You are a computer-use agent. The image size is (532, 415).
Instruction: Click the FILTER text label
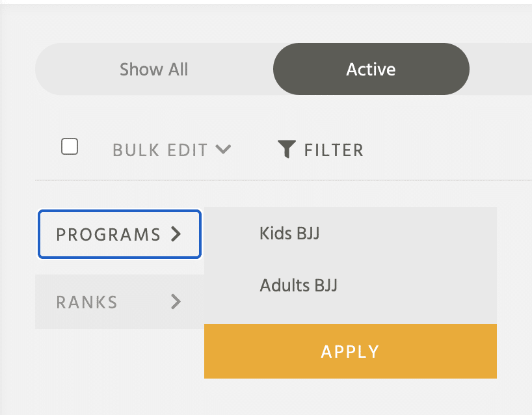tap(334, 150)
